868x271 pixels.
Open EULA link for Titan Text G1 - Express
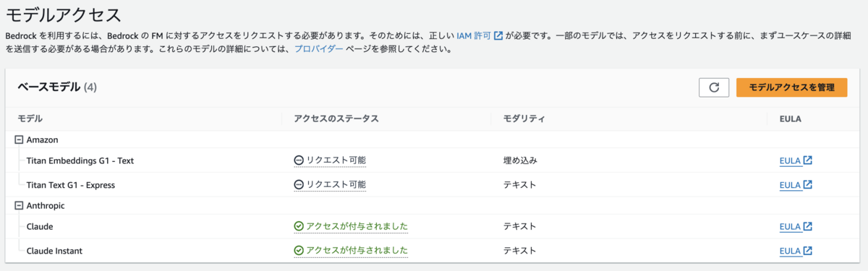796,185
